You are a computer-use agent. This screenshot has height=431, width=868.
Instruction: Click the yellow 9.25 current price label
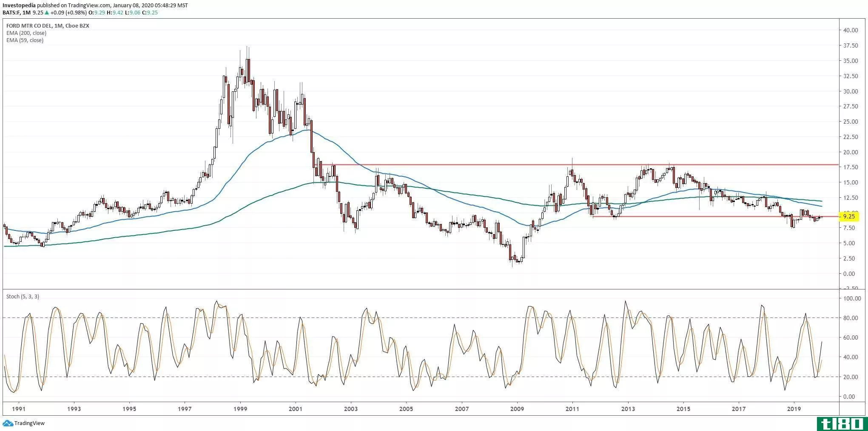click(x=849, y=217)
